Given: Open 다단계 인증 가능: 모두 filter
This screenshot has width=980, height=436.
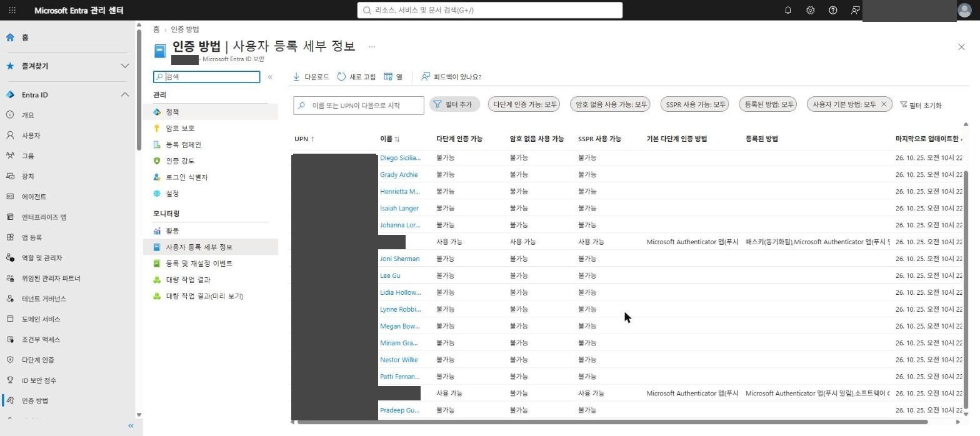Looking at the screenshot, I should coord(524,104).
